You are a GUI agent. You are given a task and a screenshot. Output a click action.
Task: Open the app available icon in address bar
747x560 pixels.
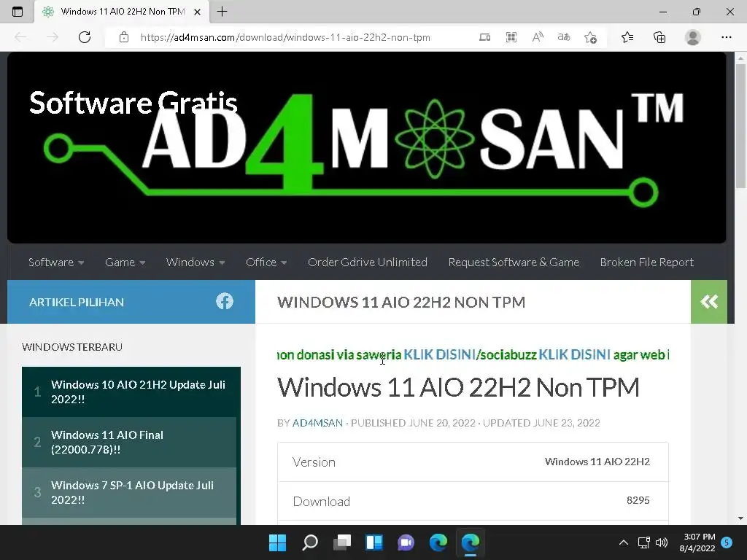tap(484, 37)
